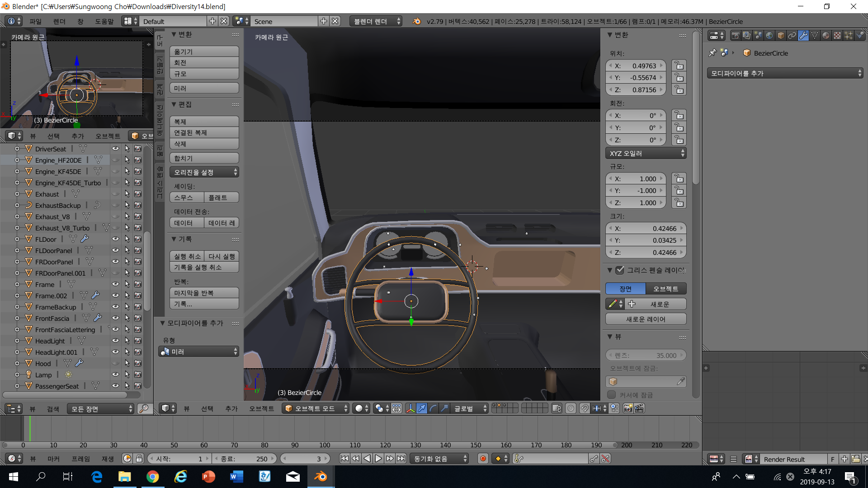Click the 연결된 복제 (Duplicate Linked) button

pos(204,133)
